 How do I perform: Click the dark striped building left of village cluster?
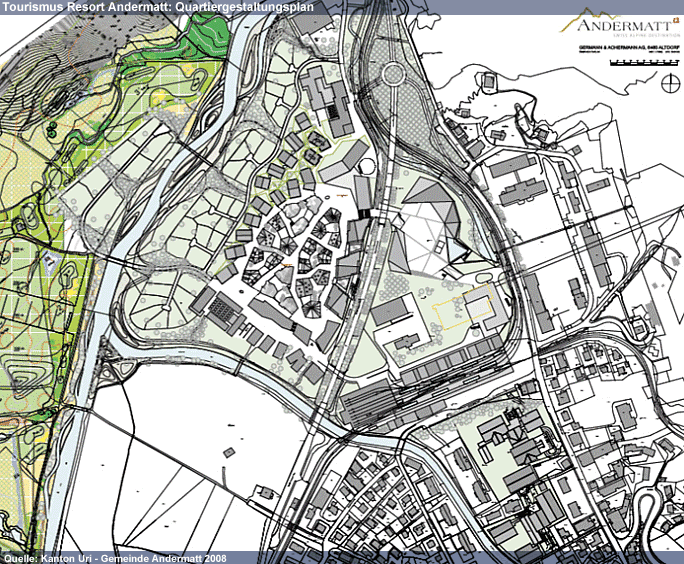click(x=225, y=310)
